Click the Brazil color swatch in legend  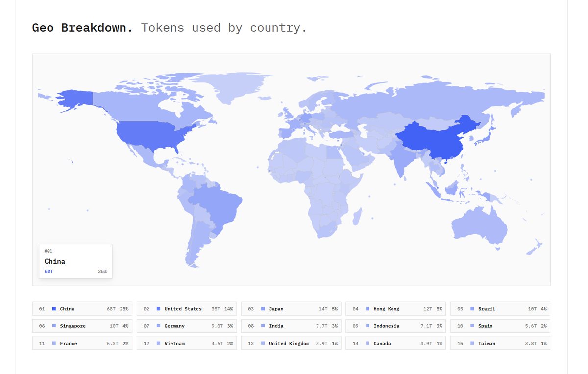(472, 309)
